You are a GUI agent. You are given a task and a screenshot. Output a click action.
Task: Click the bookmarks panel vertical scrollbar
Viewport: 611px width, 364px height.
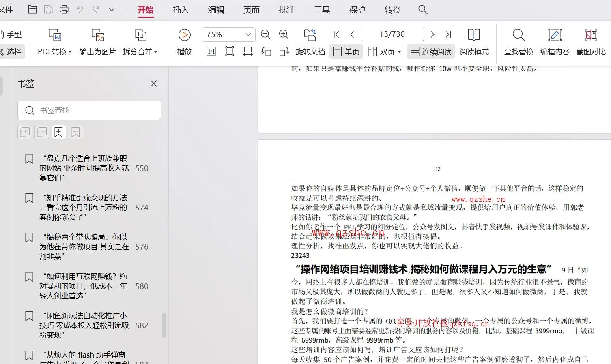point(164,325)
